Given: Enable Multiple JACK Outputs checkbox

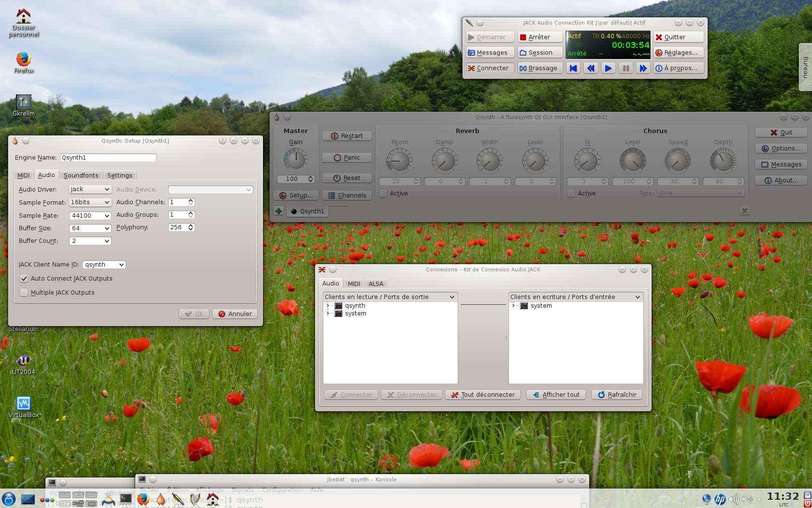Looking at the screenshot, I should click(24, 293).
